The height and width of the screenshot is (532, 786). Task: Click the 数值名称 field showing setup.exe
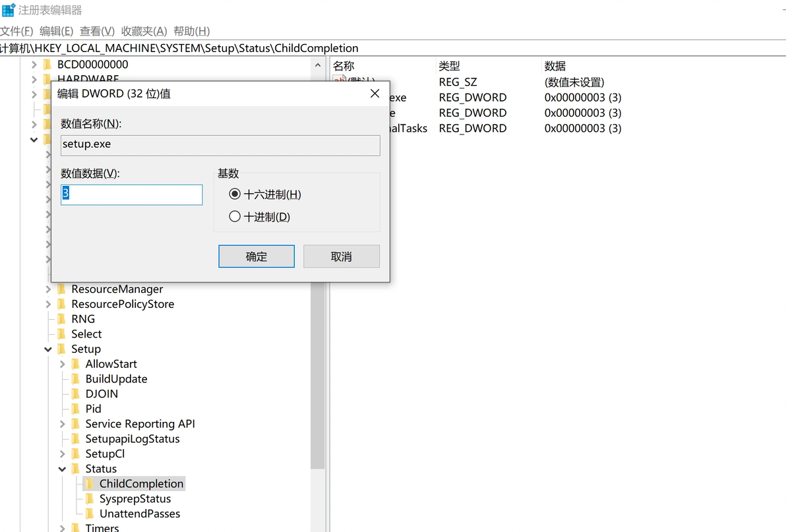220,145
